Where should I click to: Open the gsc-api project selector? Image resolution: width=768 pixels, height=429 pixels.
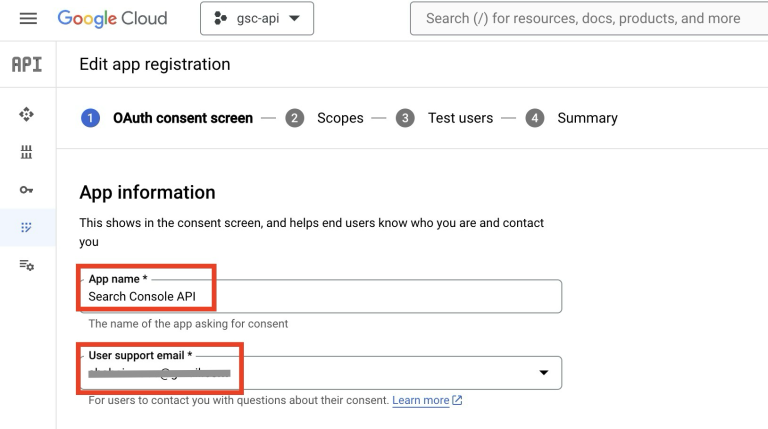pyautogui.click(x=256, y=19)
